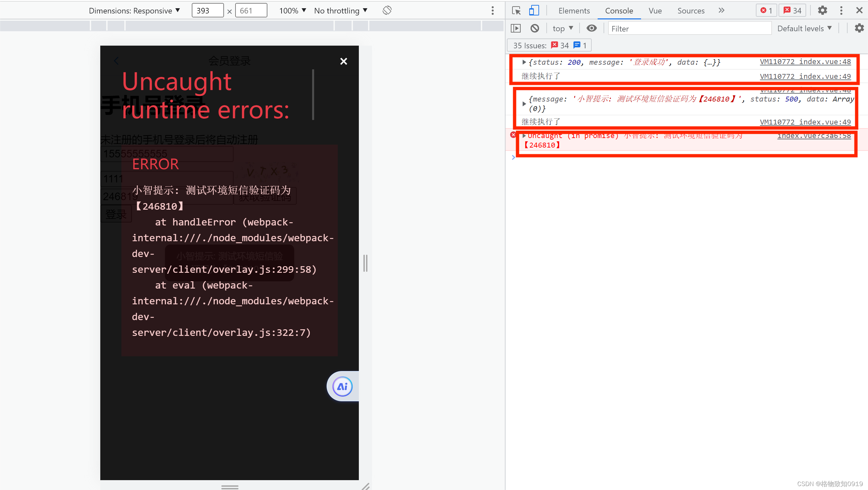Click the inspect element picker icon
This screenshot has height=490, width=868.
pyautogui.click(x=516, y=11)
